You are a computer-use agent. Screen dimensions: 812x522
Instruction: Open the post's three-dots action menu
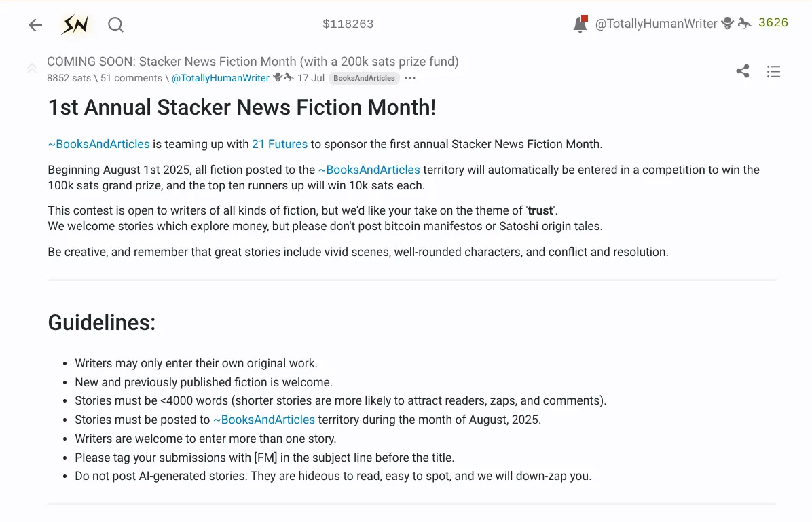click(x=410, y=78)
